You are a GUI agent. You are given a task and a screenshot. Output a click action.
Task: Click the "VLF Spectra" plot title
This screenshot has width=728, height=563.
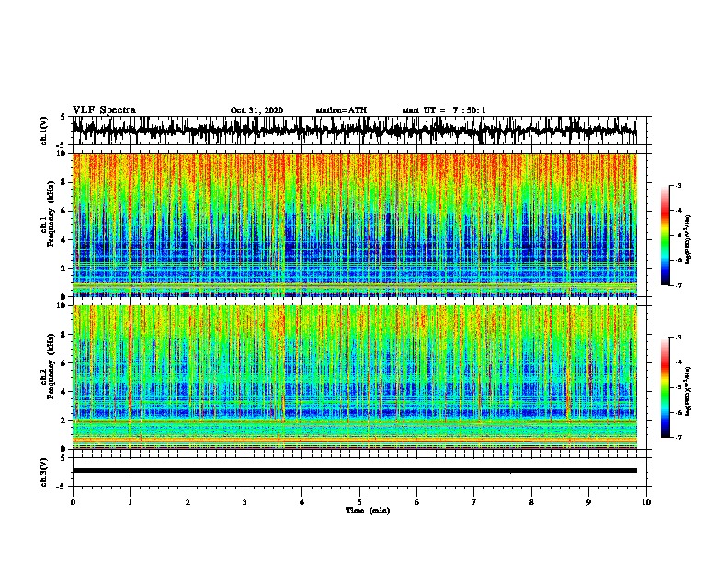[104, 110]
